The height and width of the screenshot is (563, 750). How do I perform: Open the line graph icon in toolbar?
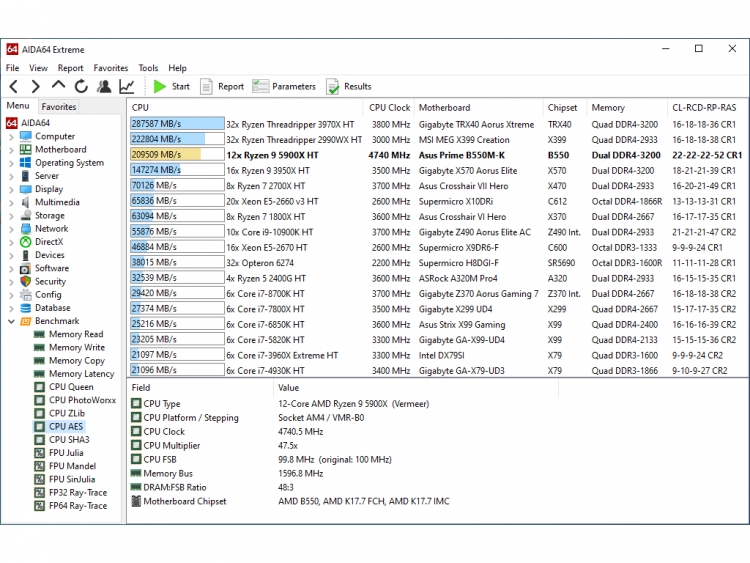point(127,87)
